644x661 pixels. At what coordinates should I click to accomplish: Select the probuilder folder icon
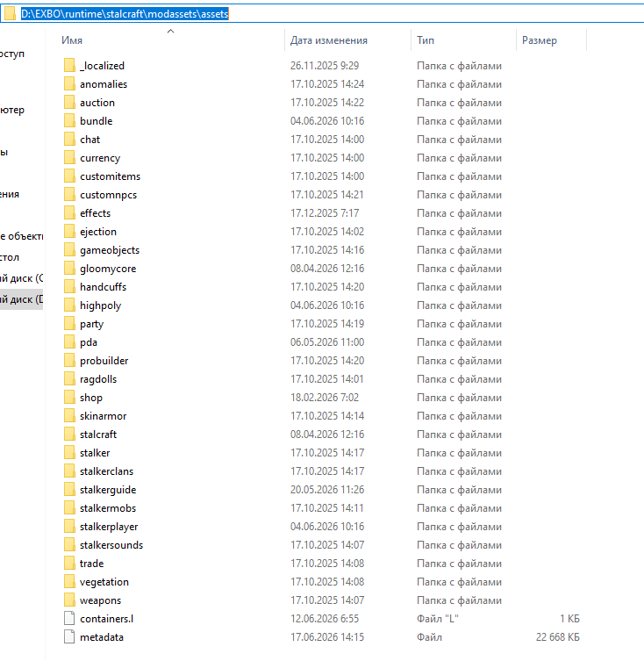[x=69, y=361]
